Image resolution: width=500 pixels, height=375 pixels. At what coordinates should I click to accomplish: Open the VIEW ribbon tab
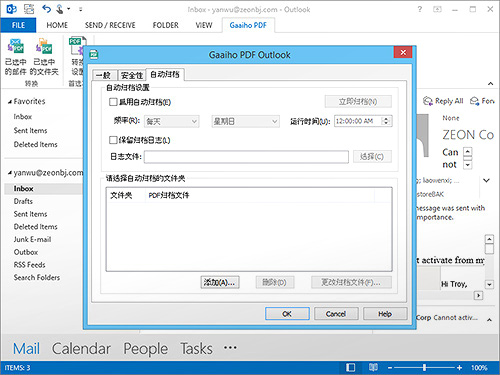click(204, 25)
